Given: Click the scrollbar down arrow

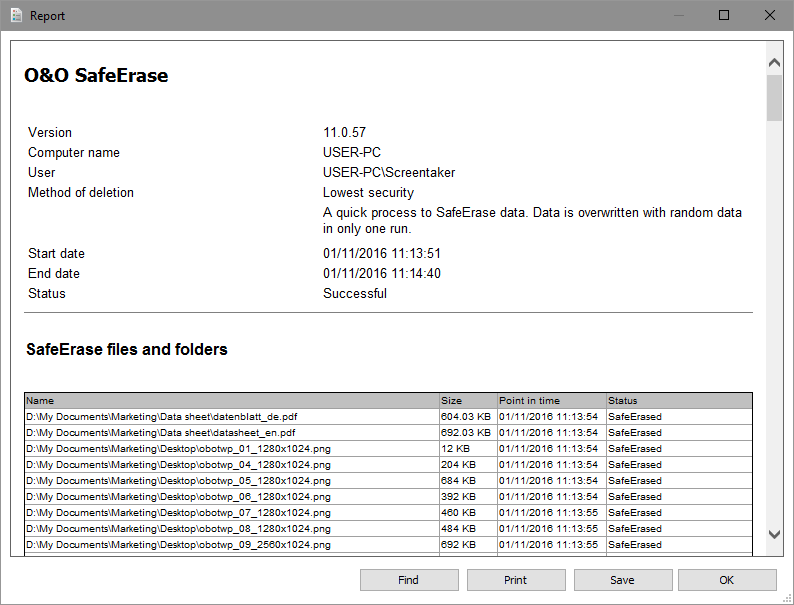Looking at the screenshot, I should click(x=774, y=534).
